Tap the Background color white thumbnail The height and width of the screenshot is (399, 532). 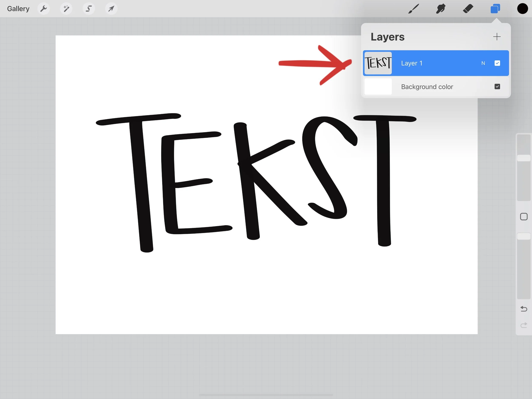378,87
